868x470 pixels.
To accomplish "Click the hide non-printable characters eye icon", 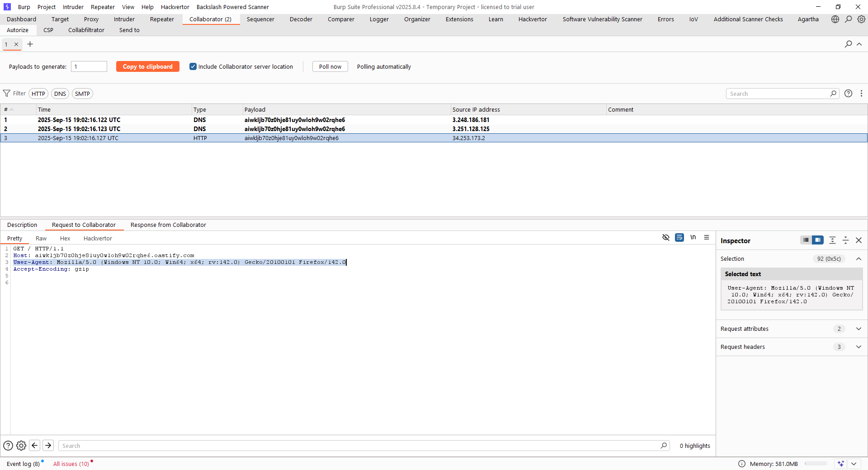I will click(x=665, y=237).
